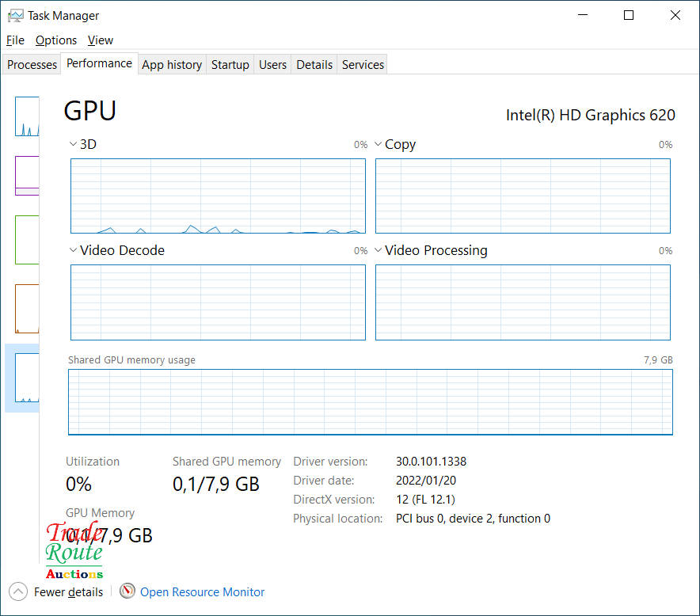Switch to the Processes tab
This screenshot has height=616, width=700.
(32, 65)
